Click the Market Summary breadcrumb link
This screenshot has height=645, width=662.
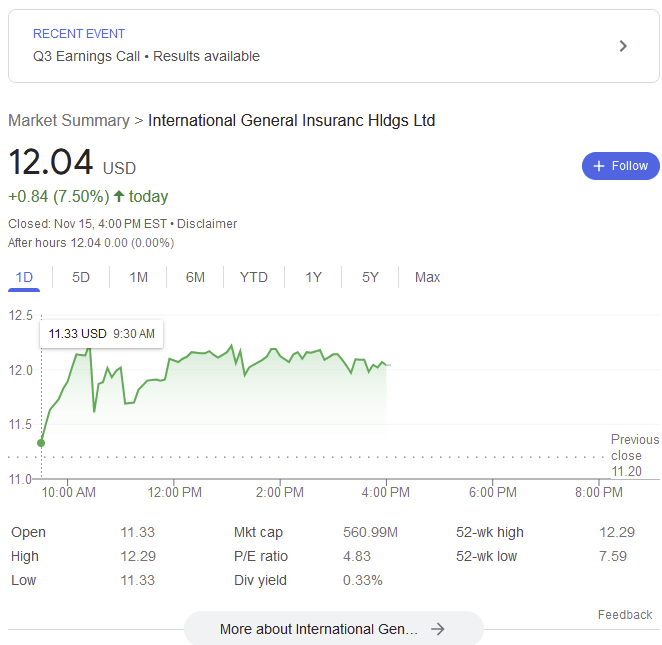click(x=68, y=121)
